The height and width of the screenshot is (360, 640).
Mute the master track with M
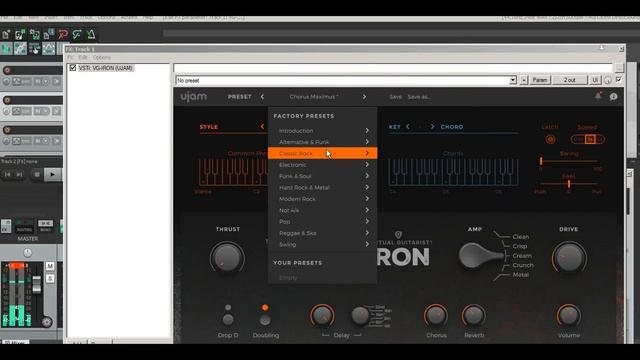(x=50, y=266)
